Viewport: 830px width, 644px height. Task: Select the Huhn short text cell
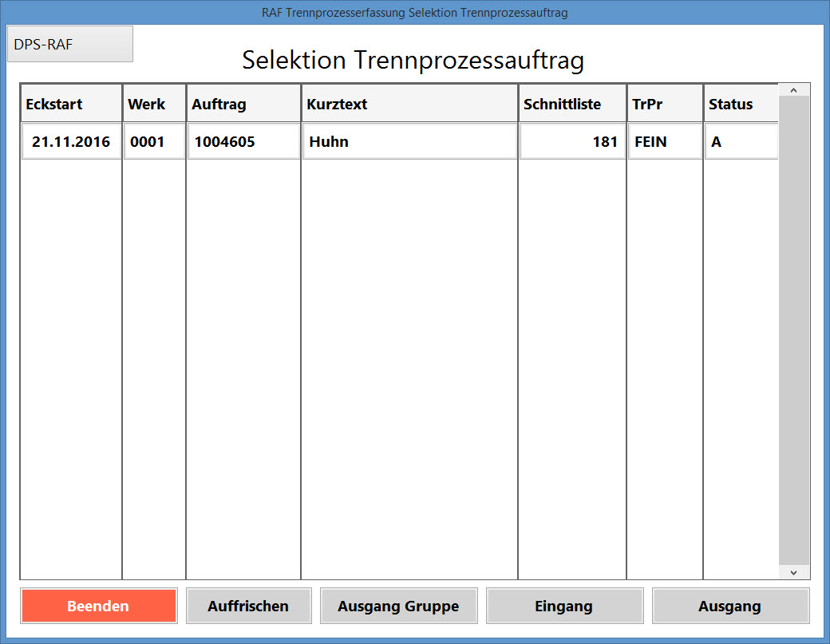point(409,142)
